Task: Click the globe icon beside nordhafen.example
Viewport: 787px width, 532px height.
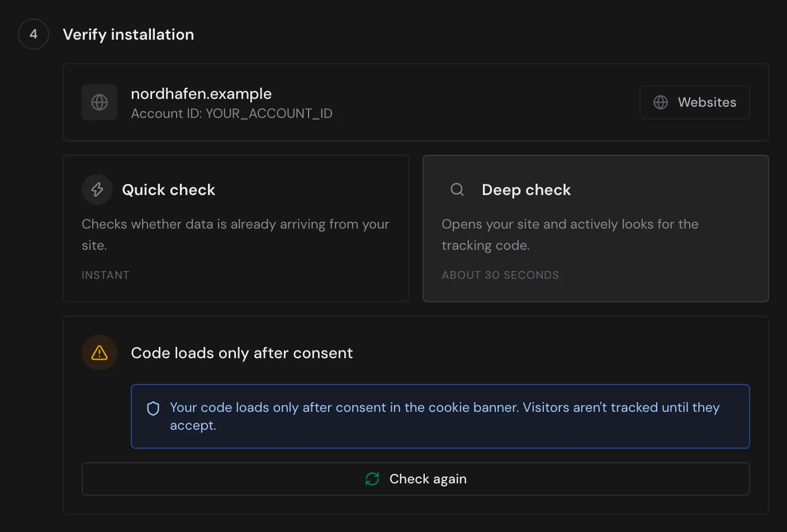Action: tap(99, 102)
